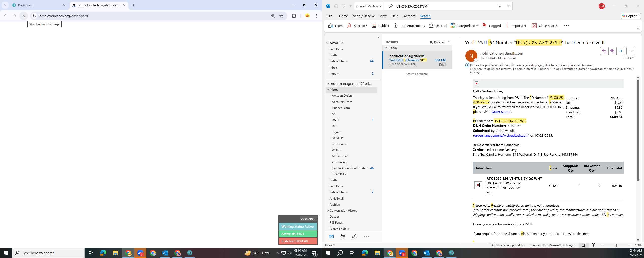Screen dimensions: 644x258
Task: Click Outlook undo icon in title bar
Action: [x=343, y=6]
